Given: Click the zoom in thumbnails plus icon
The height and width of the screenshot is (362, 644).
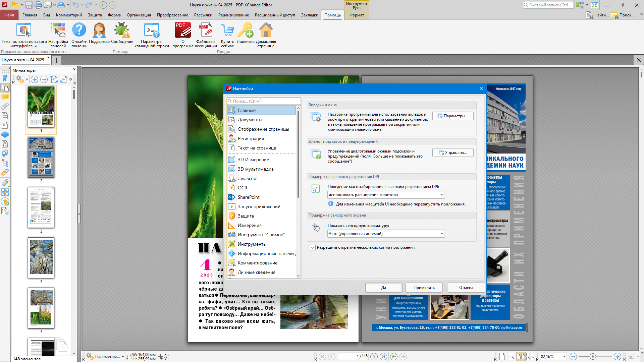Looking at the screenshot, I should pyautogui.click(x=35, y=79).
